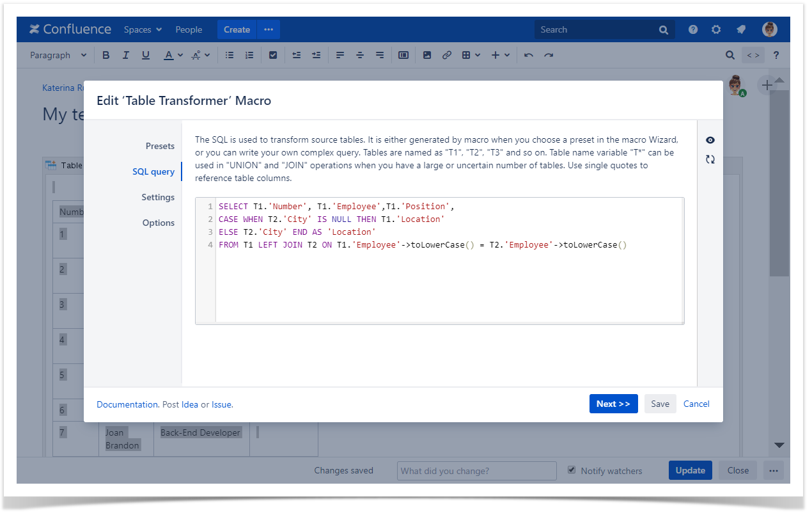Switch to the Settings tab
The height and width of the screenshot is (515, 812).
point(158,197)
